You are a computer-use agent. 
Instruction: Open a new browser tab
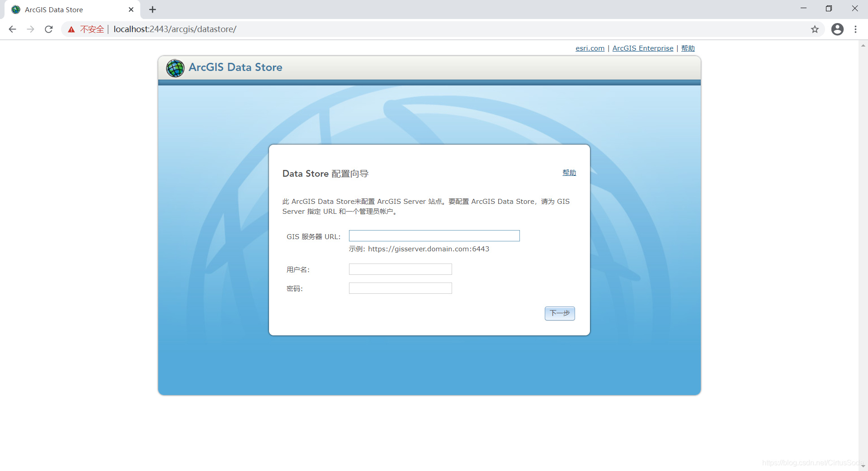153,9
